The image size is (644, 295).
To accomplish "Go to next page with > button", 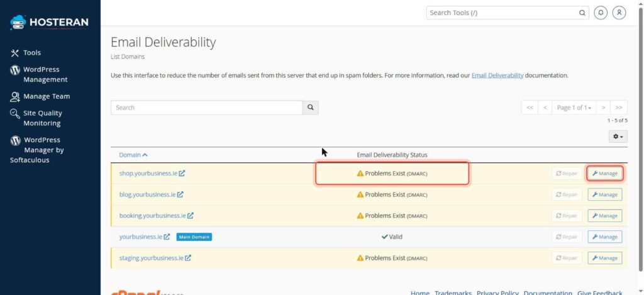I will point(603,108).
